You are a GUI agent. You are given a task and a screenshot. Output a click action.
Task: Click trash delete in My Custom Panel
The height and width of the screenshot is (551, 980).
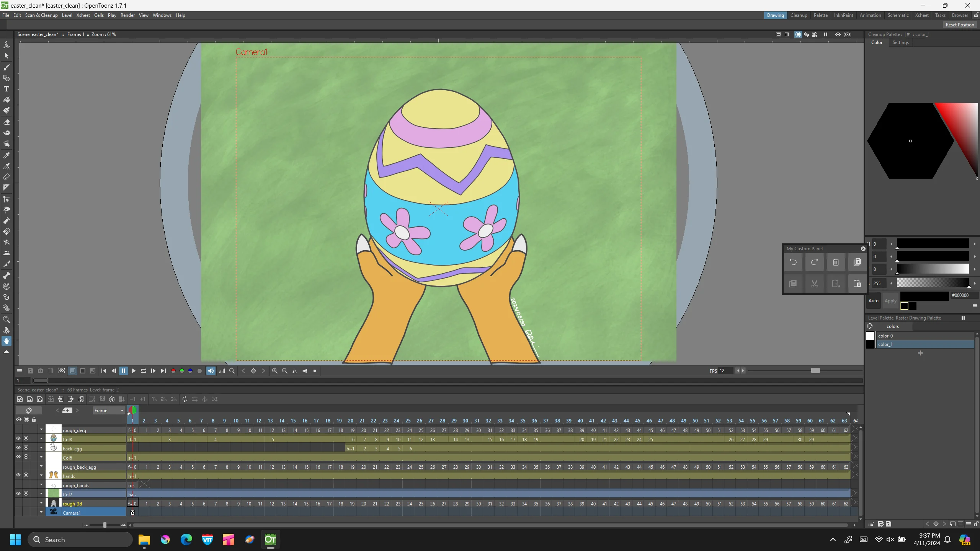836,262
